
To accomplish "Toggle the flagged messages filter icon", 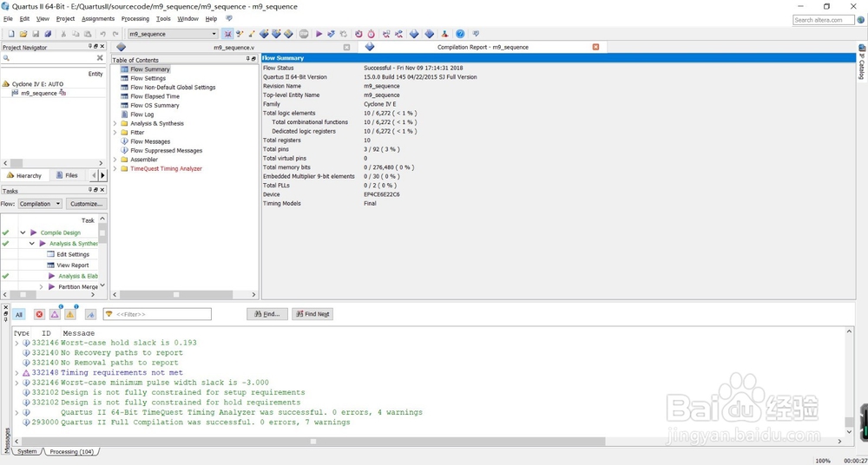I will point(91,314).
